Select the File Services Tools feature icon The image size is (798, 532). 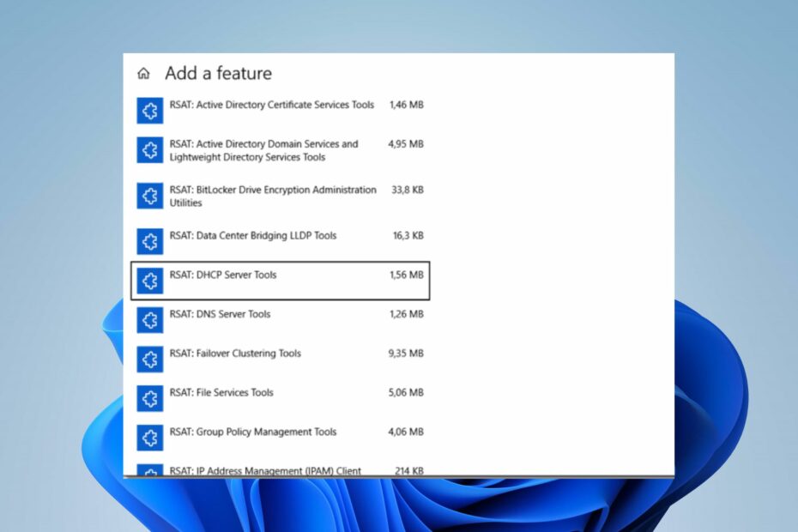click(x=149, y=399)
